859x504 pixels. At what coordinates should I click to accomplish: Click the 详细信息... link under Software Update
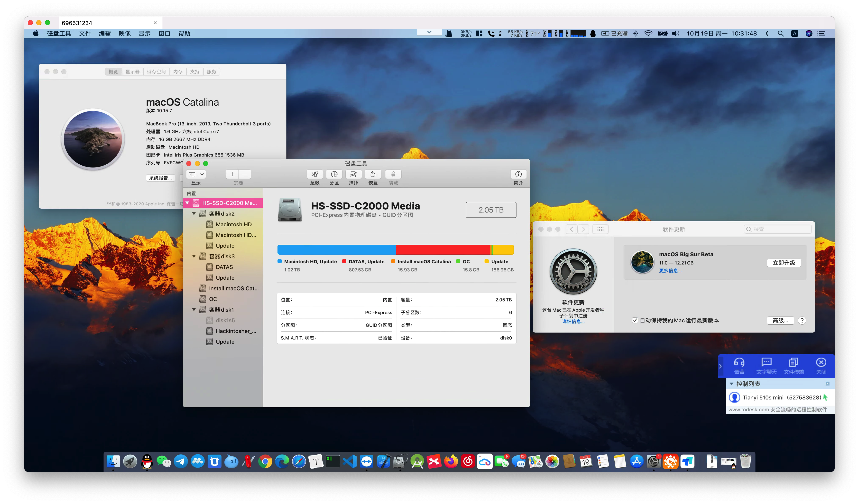573,321
